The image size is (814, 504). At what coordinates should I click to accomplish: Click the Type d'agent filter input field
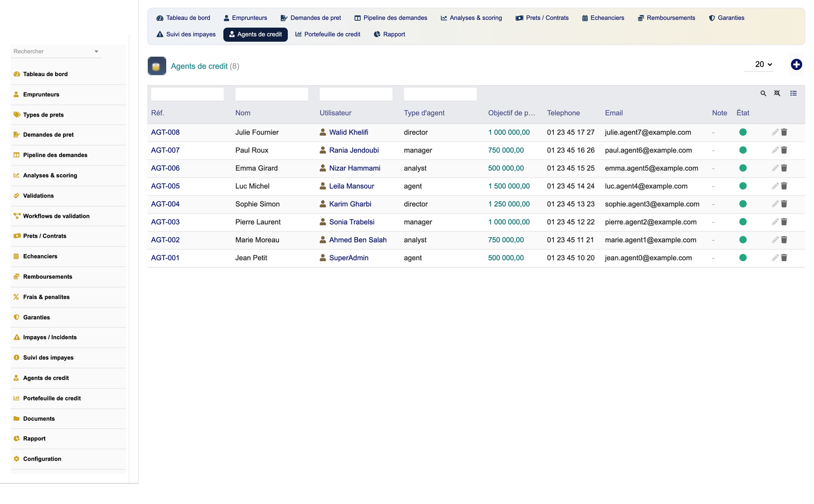click(441, 94)
